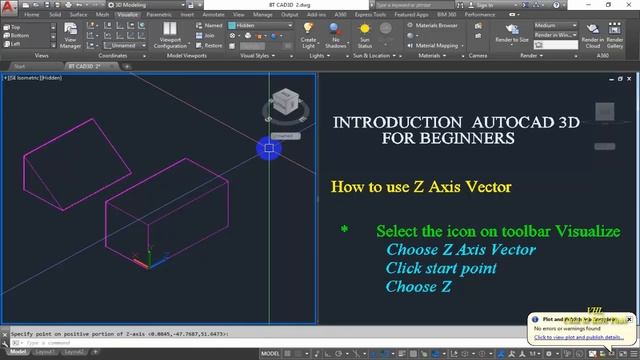This screenshot has width=640, height=360.
Task: Toggle Polar tracking in status bar
Action: tap(338, 354)
